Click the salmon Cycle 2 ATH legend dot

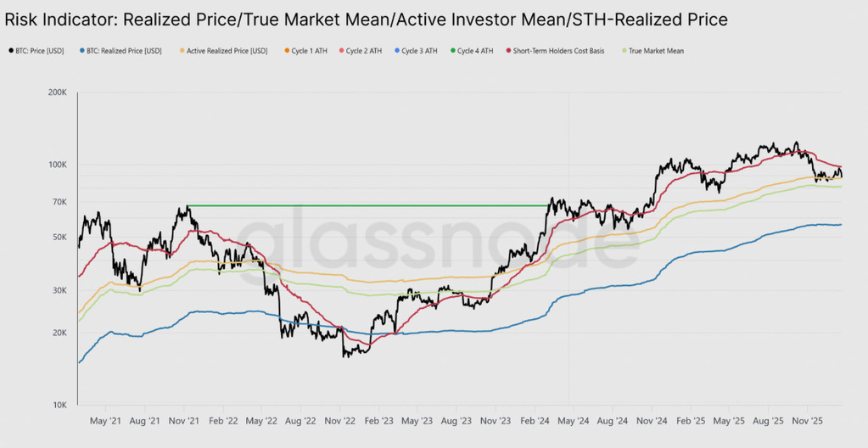(x=340, y=51)
